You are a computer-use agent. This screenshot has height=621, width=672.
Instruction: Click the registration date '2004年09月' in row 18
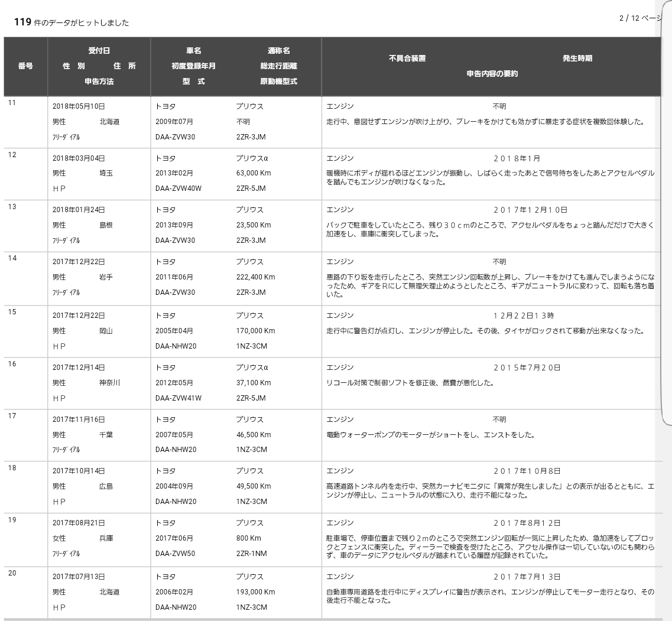click(x=174, y=486)
